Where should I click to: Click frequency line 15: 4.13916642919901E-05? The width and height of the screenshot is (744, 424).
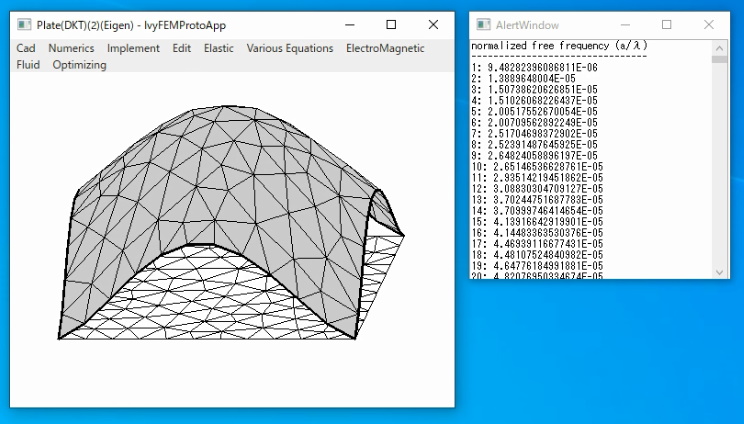click(537, 222)
